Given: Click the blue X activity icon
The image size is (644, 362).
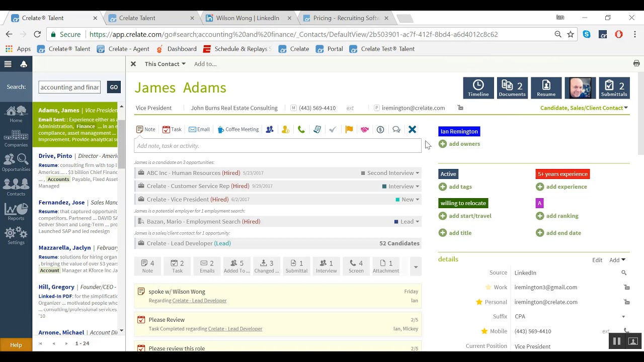Looking at the screenshot, I should tap(412, 130).
